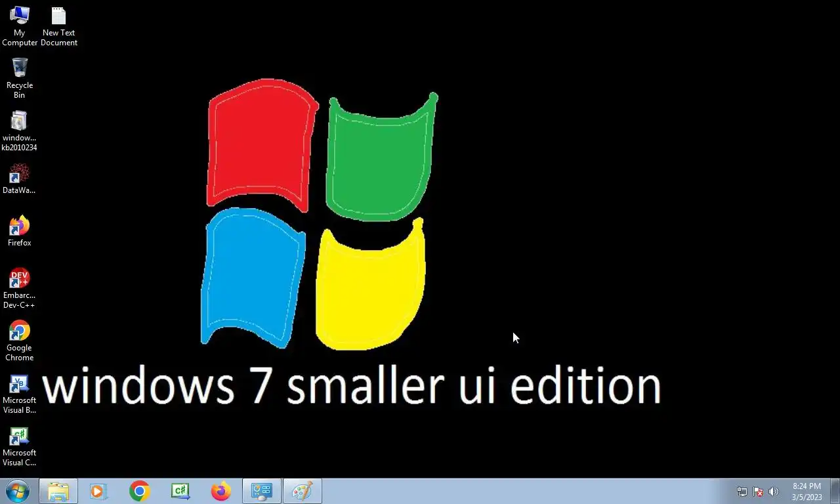This screenshot has height=504, width=840.
Task: Open Visual C# from the taskbar
Action: (x=180, y=491)
